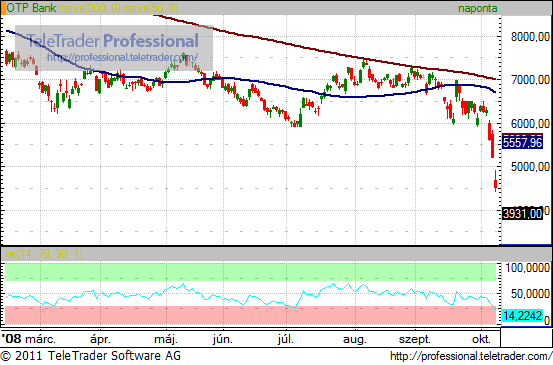Click the ápr. date label
Viewport: 553px width, 365px height.
(101, 339)
